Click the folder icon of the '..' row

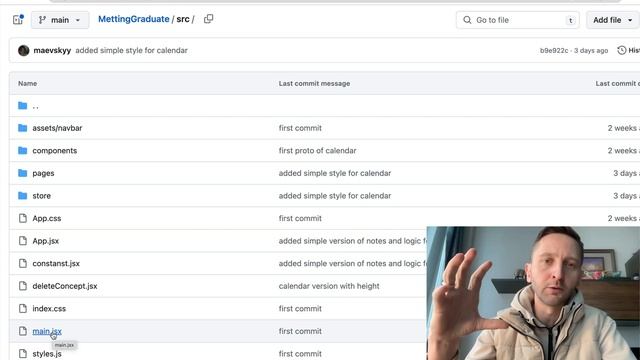pos(22,106)
